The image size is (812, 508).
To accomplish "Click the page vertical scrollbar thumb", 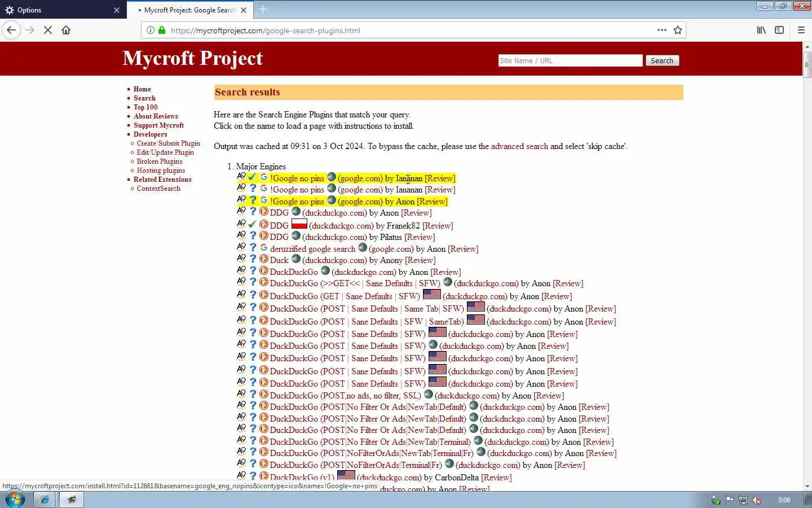I will click(807, 65).
